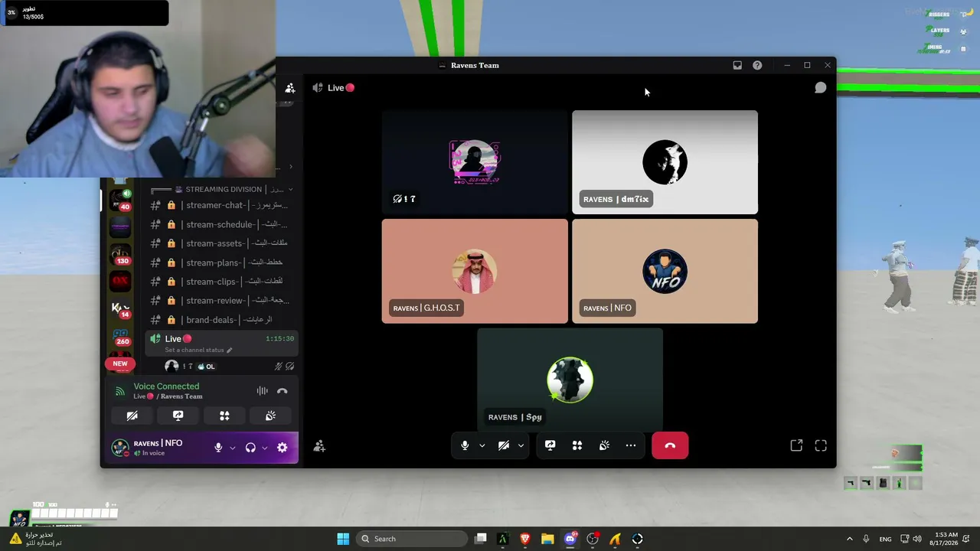Open microphone options arrow in call bar
The image size is (980, 551).
(x=482, y=445)
